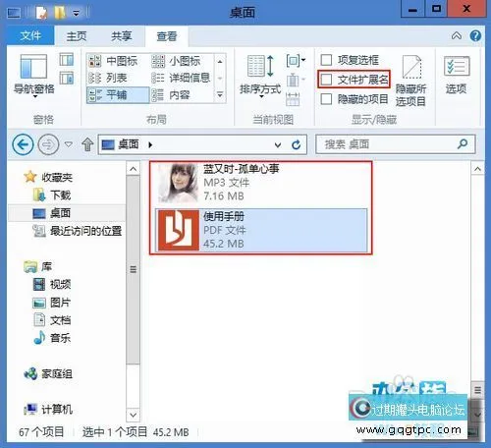The image size is (491, 448).
Task: Go forward with the forward arrow
Action: point(48,144)
